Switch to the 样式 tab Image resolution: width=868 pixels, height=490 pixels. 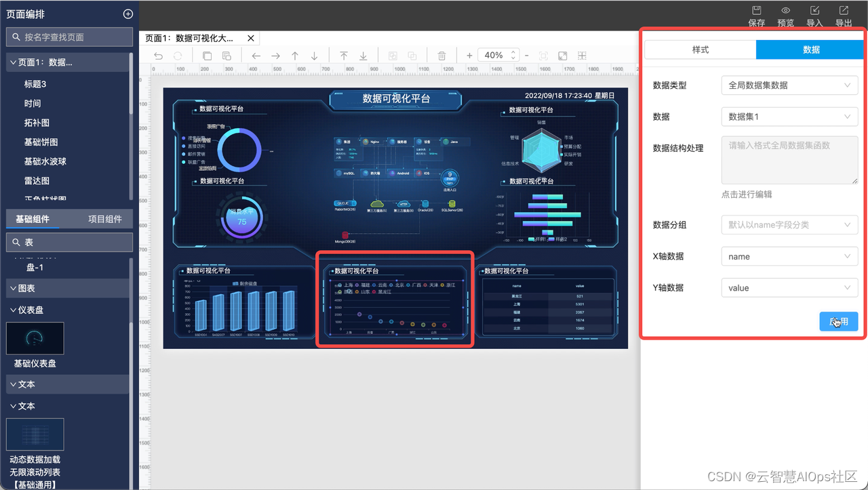(701, 49)
